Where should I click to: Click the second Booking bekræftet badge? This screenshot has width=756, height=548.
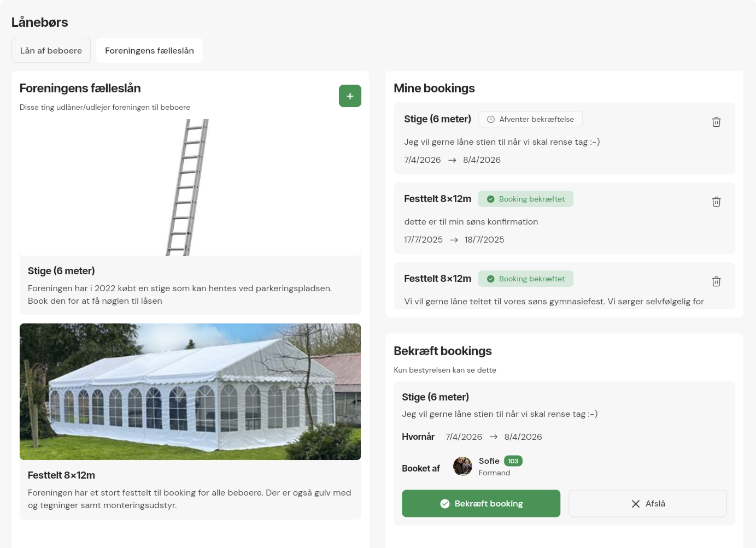click(x=526, y=279)
